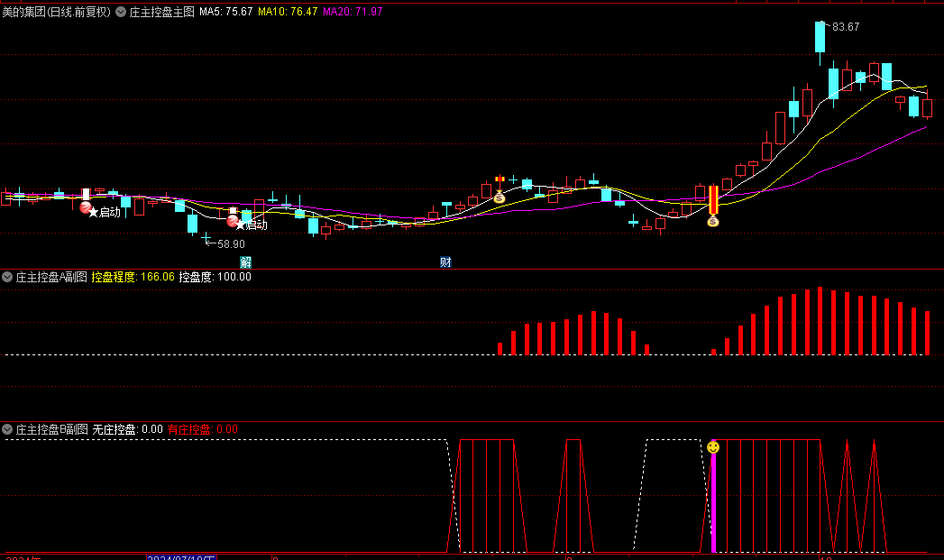Open the dropdown beside 美的集团 chart title

[121, 12]
